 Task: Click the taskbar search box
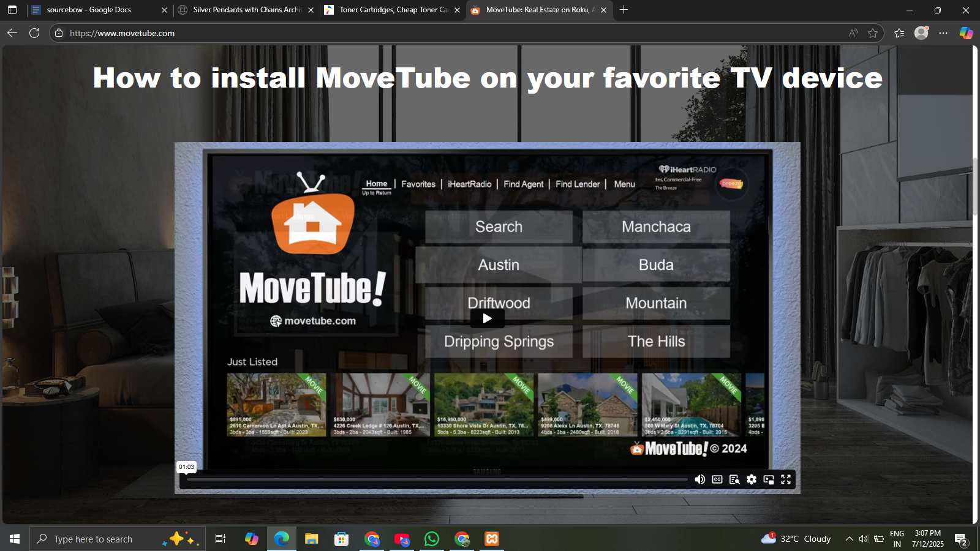117,539
